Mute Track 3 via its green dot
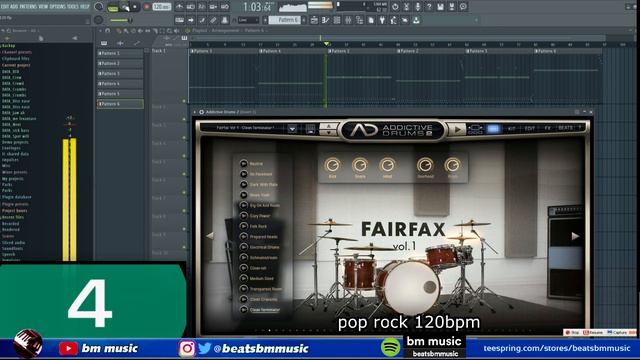The width and height of the screenshot is (640, 360). pos(184,138)
